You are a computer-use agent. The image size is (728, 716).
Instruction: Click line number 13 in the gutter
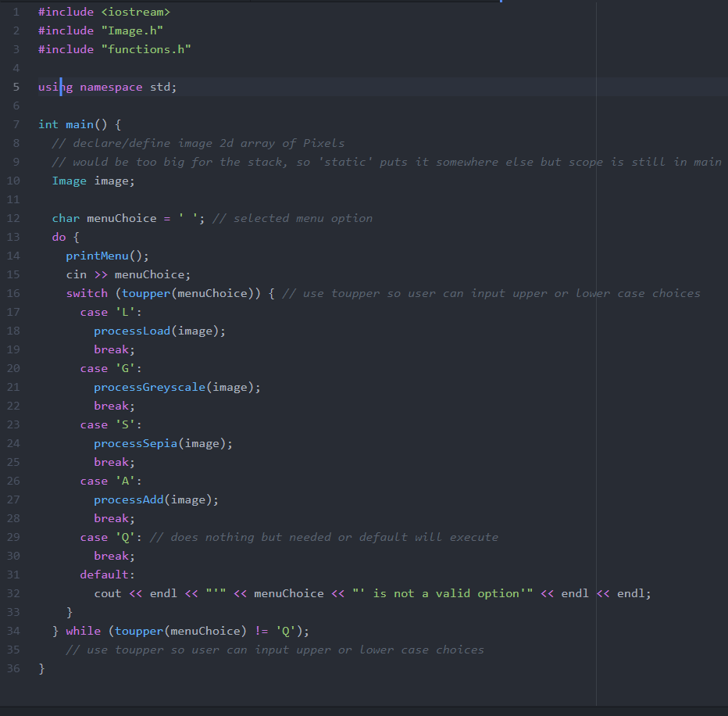click(13, 237)
